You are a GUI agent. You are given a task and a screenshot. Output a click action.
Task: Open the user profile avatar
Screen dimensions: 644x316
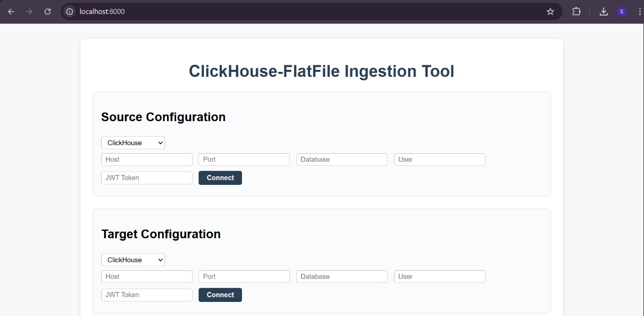tap(622, 12)
